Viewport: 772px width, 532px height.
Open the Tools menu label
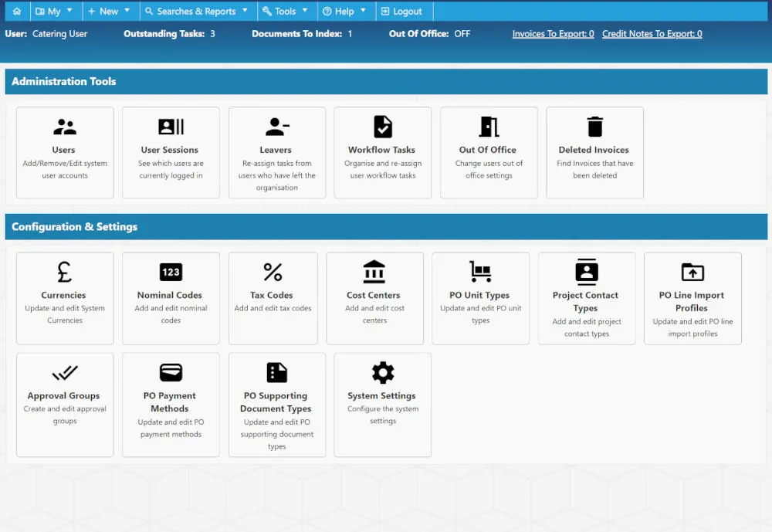[286, 12]
